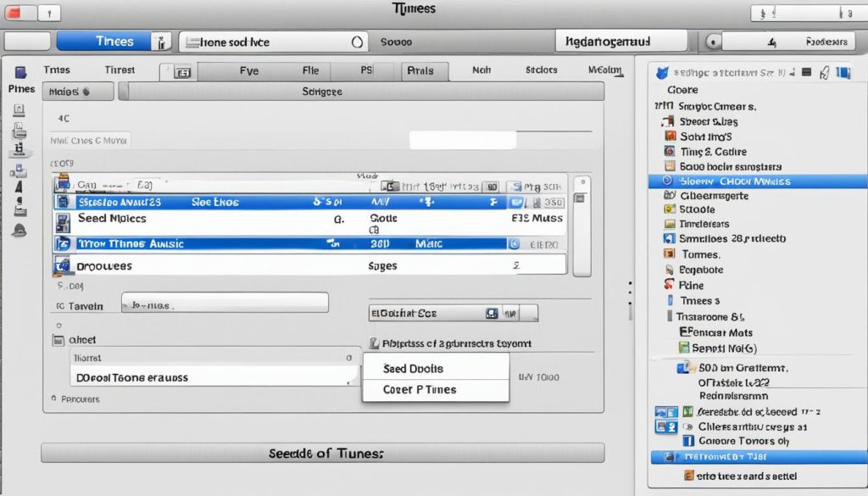
Task: Click the folder icon next to S0D bn Gretlemt
Action: [x=685, y=367]
